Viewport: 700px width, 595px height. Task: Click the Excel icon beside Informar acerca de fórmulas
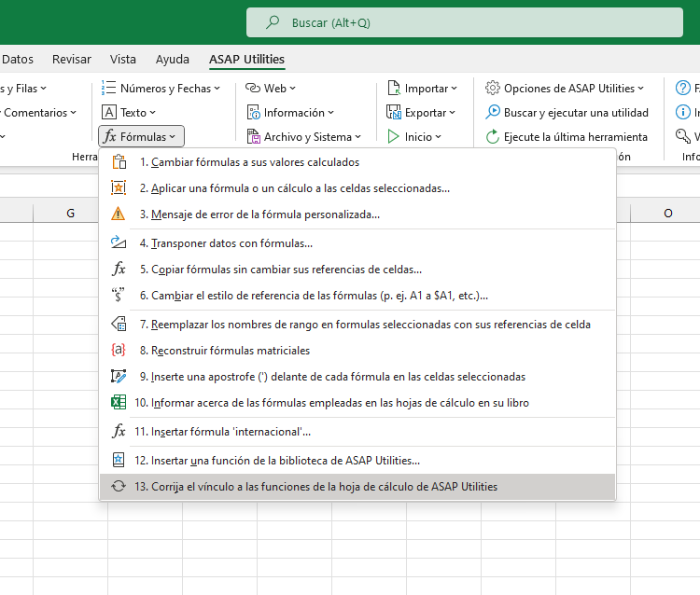(x=119, y=402)
